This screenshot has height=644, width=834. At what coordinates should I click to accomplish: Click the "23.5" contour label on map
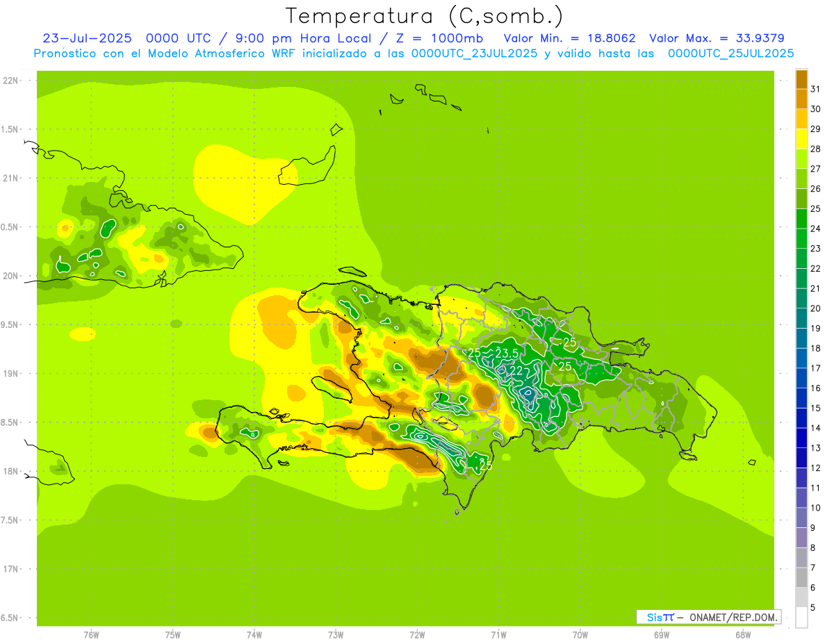[507, 354]
